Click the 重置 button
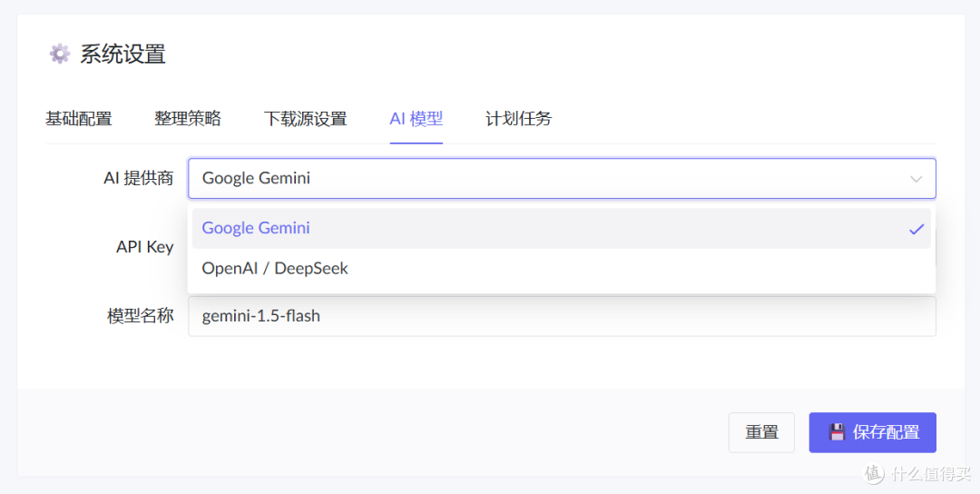Viewport: 980px width, 494px height. click(761, 432)
